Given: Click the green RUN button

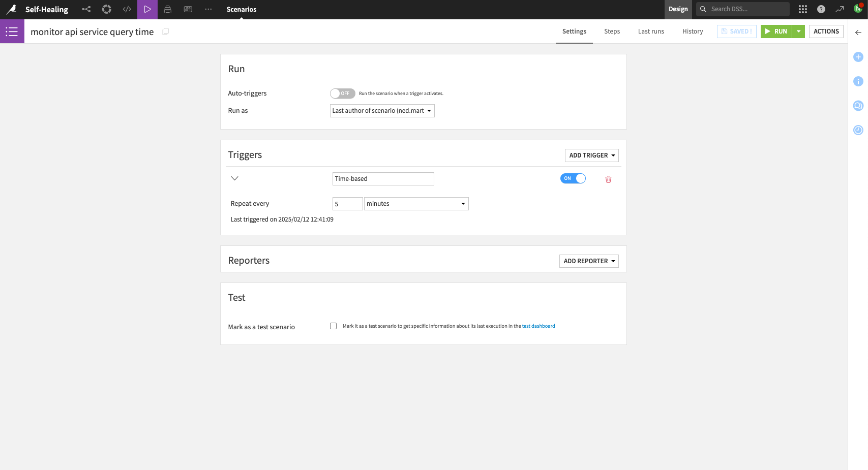Looking at the screenshot, I should point(776,32).
